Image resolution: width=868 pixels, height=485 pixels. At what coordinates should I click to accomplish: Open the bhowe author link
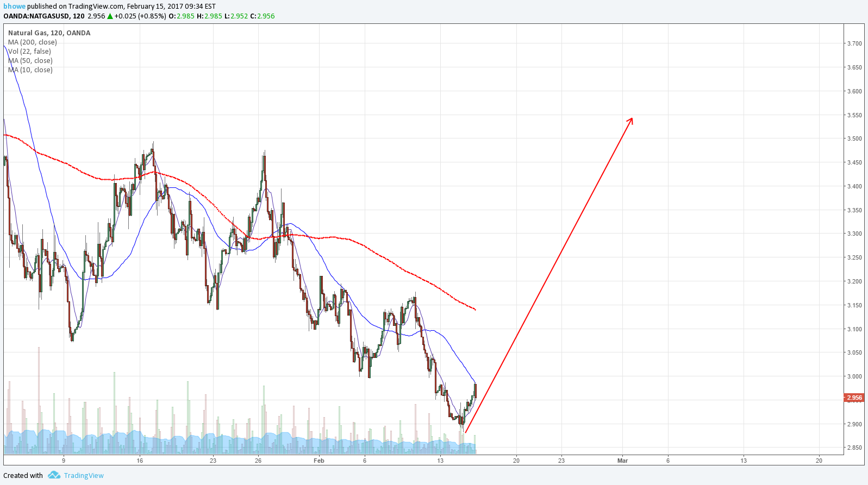(x=14, y=7)
